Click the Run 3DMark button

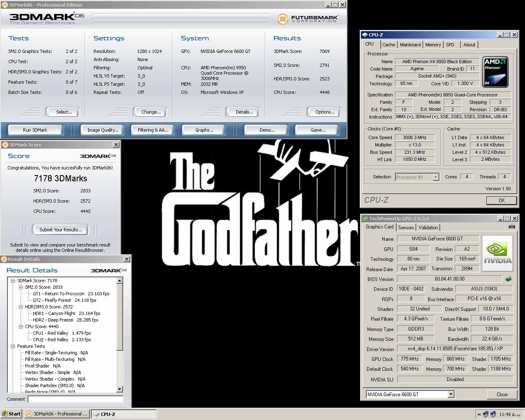click(35, 130)
